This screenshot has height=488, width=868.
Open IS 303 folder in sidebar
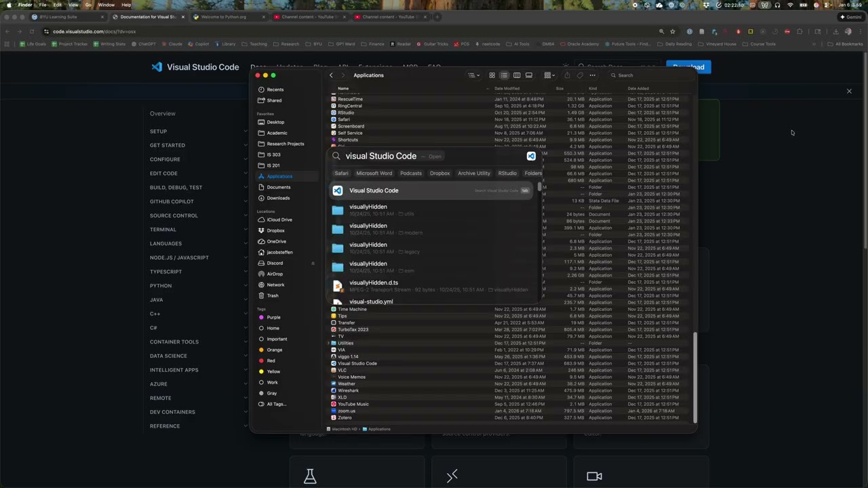click(x=273, y=155)
